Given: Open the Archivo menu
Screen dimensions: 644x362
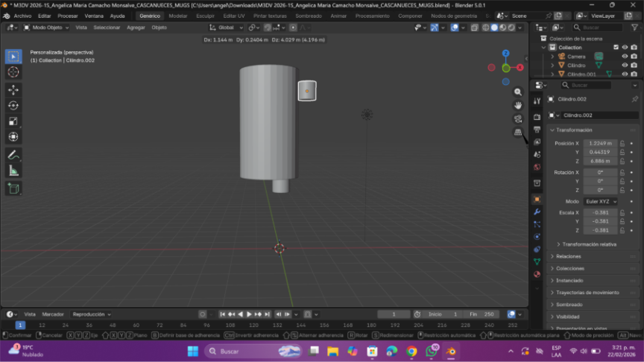Looking at the screenshot, I should coord(22,16).
